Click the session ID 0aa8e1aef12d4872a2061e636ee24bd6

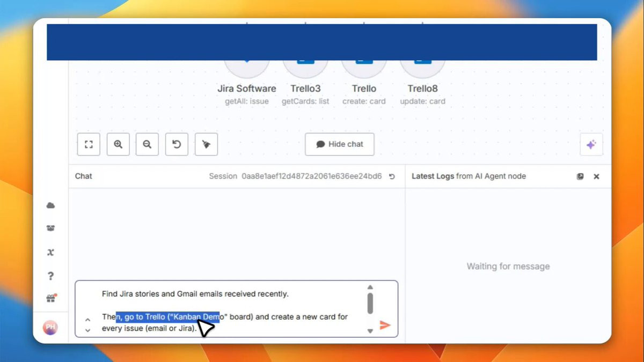(x=311, y=176)
